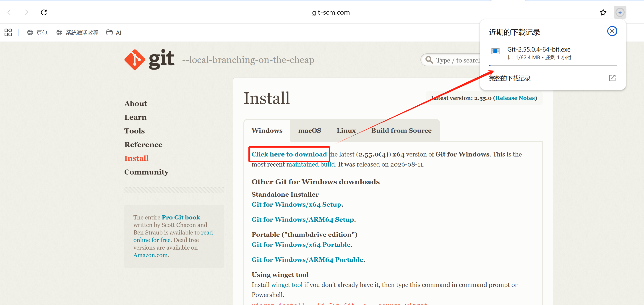The width and height of the screenshot is (644, 305).
Task: Download Git for Windows/ARM64 Portable
Action: point(308,260)
